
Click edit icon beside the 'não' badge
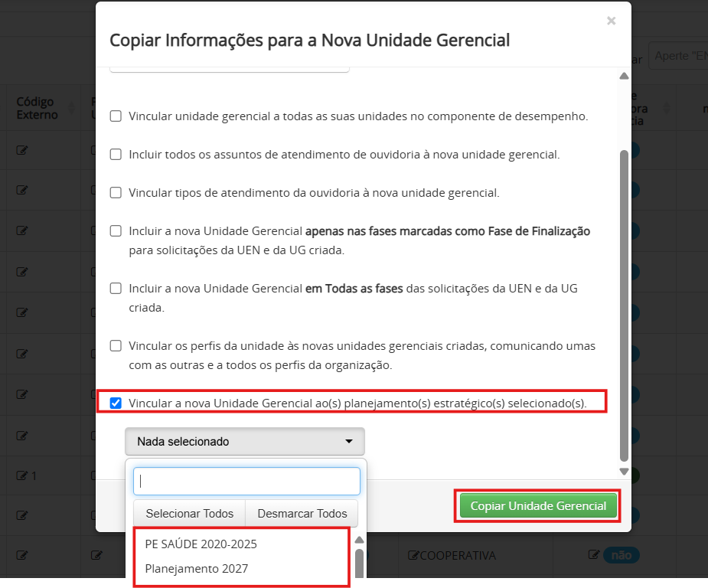tap(594, 554)
